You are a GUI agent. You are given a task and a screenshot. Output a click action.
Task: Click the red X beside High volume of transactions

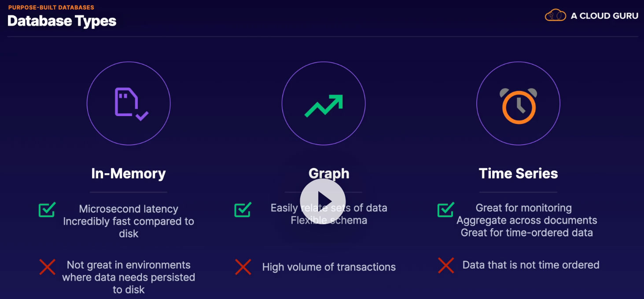coord(243,267)
